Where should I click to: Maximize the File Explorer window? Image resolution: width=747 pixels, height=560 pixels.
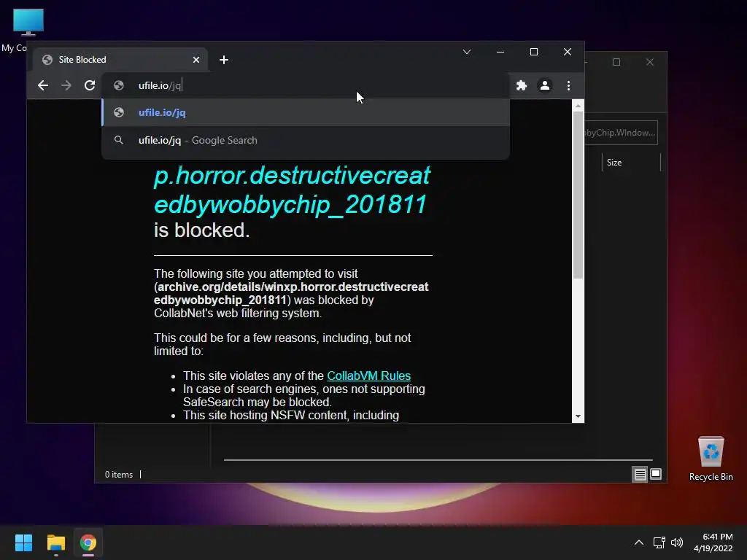tap(616, 63)
